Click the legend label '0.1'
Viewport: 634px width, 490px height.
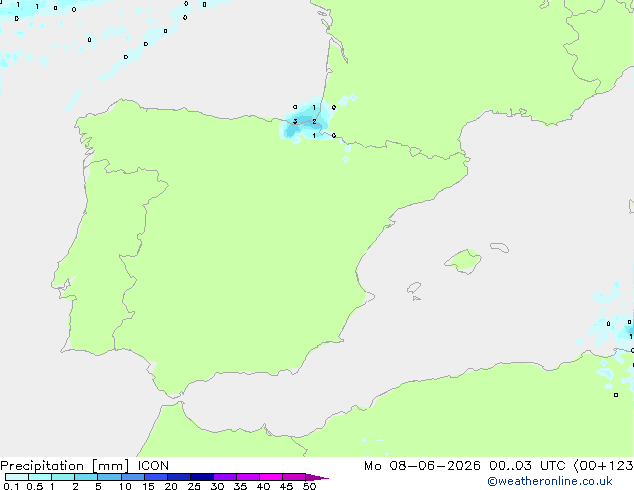click(11, 486)
